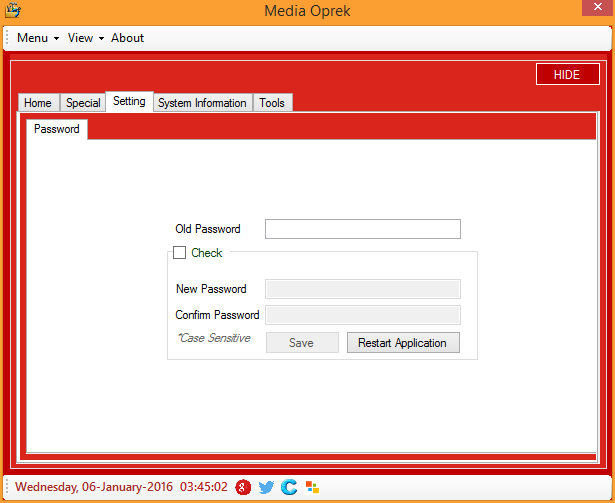
Task: Enable the Check checkbox
Action: [179, 252]
